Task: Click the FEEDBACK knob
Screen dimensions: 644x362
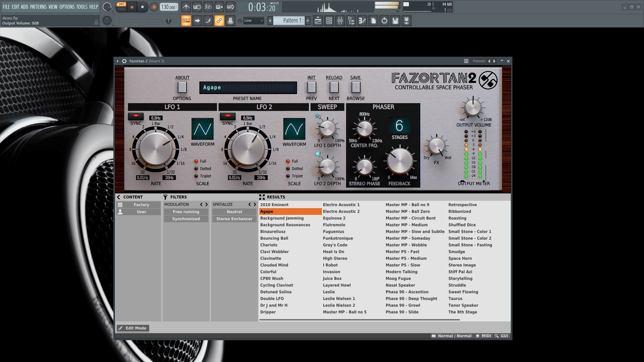Action: [x=399, y=161]
